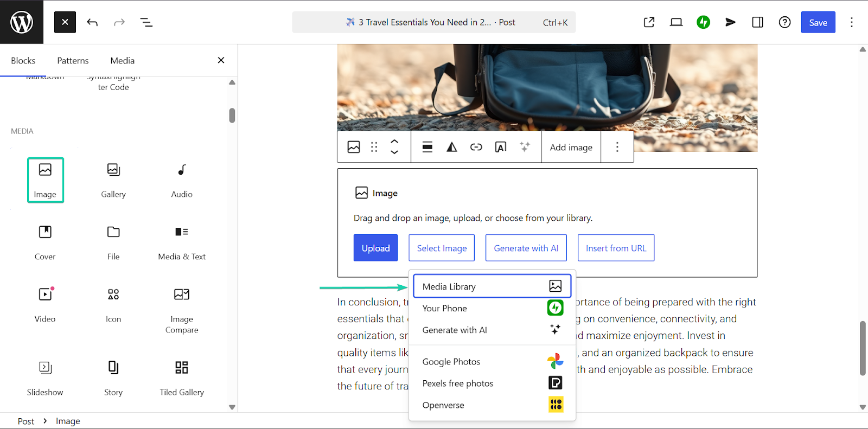This screenshot has width=868, height=429.
Task: Open the WordPress logo menu
Action: (22, 22)
